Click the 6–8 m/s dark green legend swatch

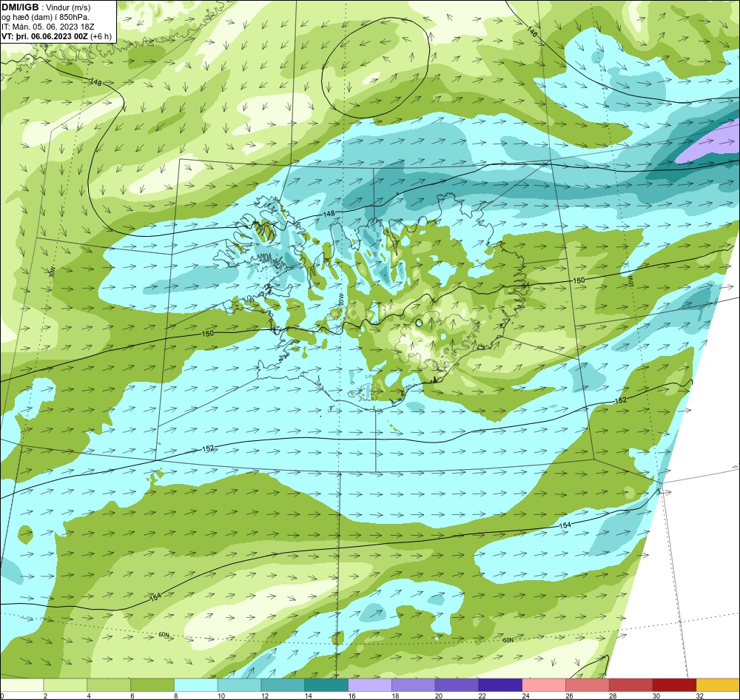152,685
